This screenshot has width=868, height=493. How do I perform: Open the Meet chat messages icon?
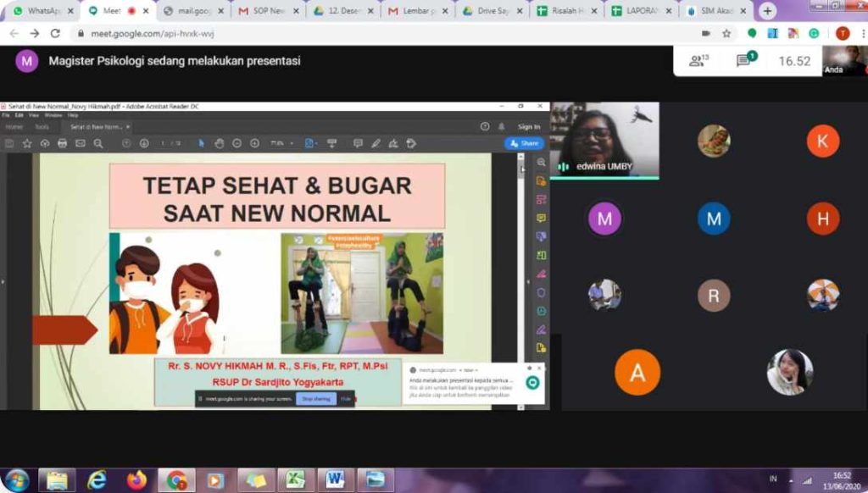(746, 60)
